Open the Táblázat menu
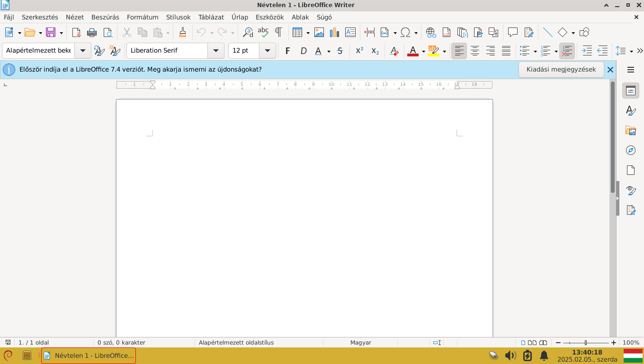 [210, 17]
